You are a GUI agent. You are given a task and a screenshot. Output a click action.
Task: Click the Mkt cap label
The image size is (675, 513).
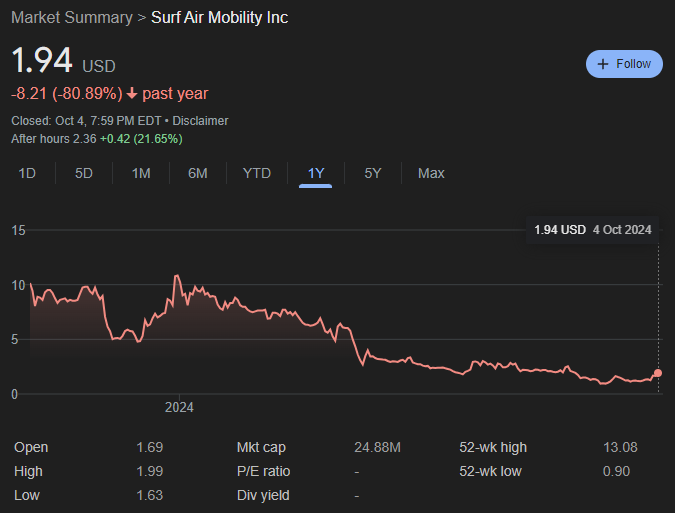(x=261, y=448)
